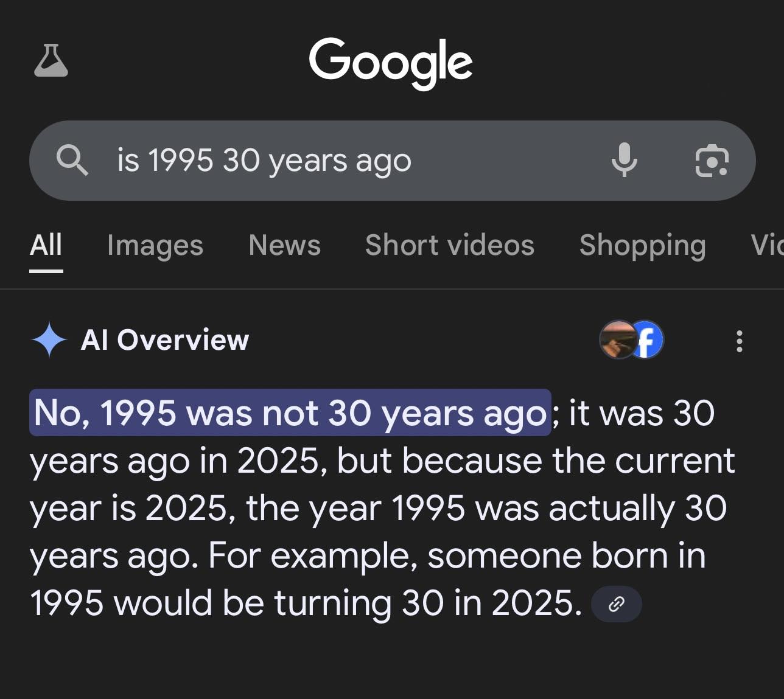This screenshot has width=784, height=699.
Task: Open the first source thumbnail avatar
Action: [617, 339]
